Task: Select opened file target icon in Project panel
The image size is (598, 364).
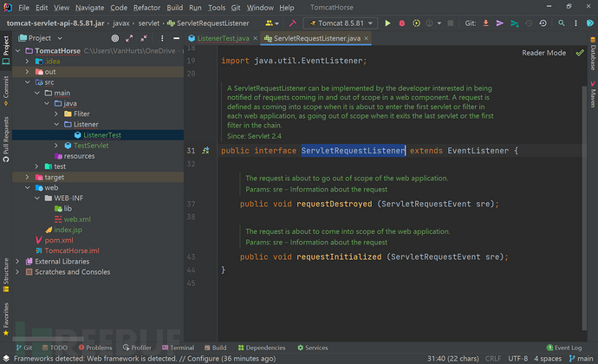Action: click(114, 38)
